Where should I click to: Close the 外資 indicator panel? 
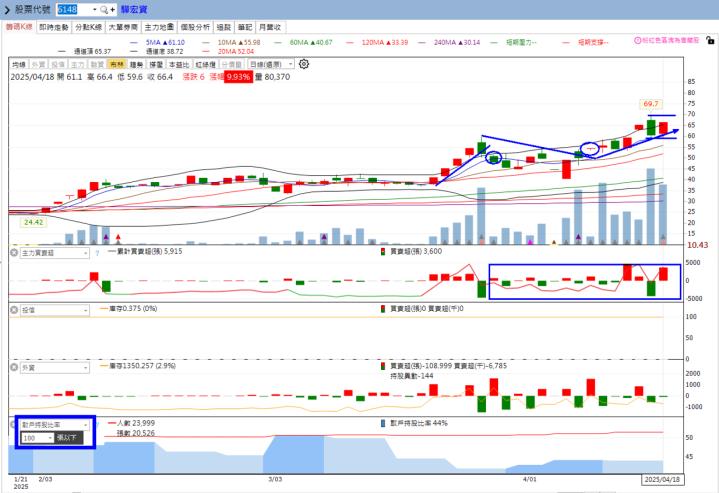click(14, 367)
